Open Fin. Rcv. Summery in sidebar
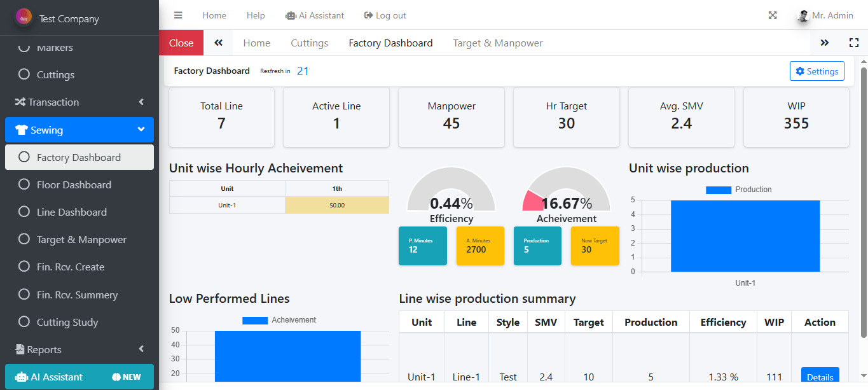The height and width of the screenshot is (390, 868). pyautogui.click(x=79, y=295)
